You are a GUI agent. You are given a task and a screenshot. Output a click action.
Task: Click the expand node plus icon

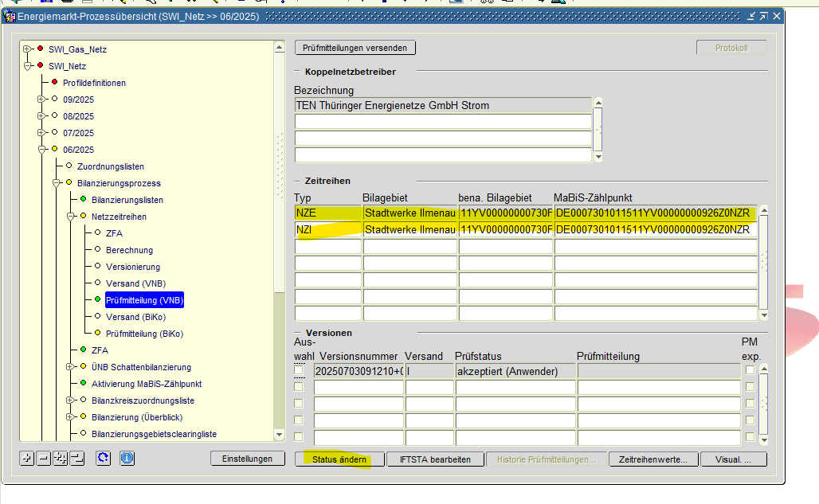click(27, 459)
